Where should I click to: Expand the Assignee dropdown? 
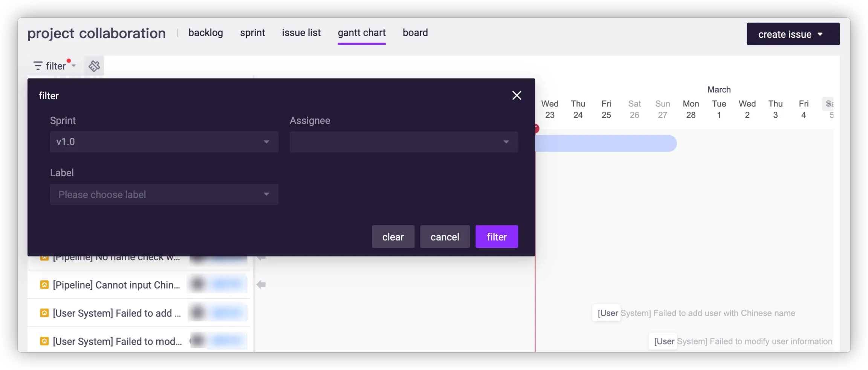[403, 142]
